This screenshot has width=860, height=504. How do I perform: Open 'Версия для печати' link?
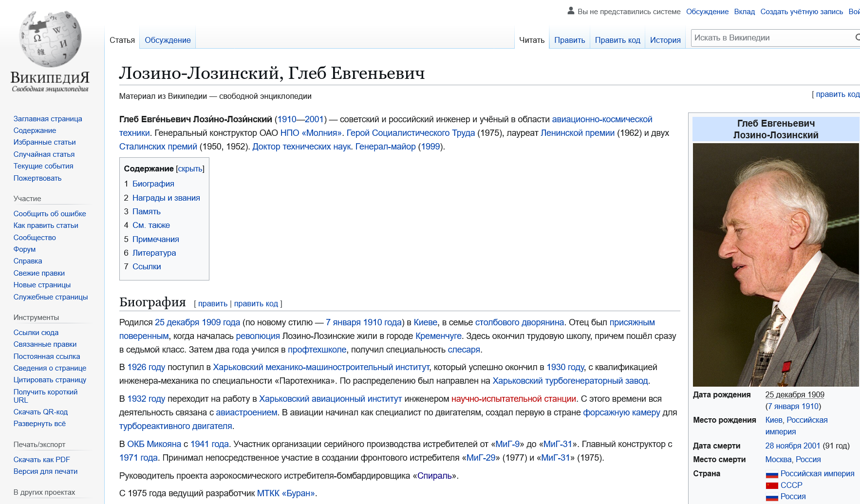click(45, 471)
